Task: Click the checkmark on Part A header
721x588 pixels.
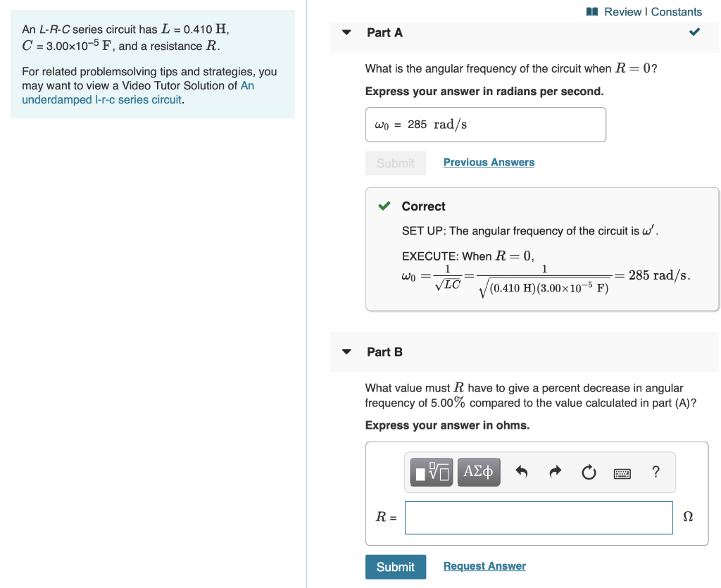Action: [x=694, y=32]
